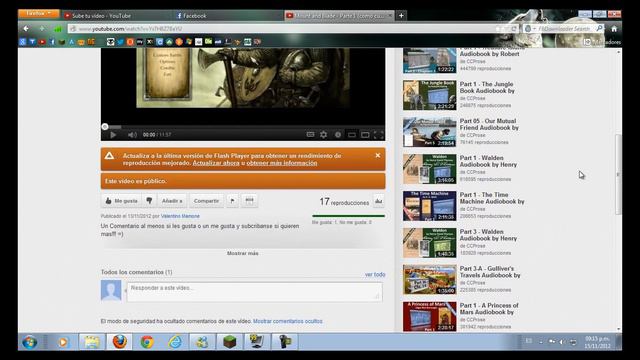The image size is (640, 360).
Task: Open the Twitter bookmark icon
Action: point(120,42)
